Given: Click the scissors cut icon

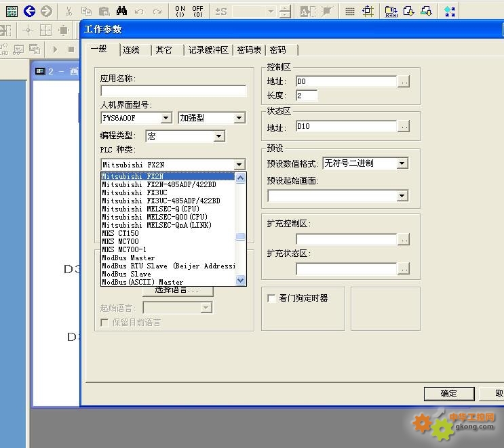Looking at the screenshot, I should [x=69, y=12].
